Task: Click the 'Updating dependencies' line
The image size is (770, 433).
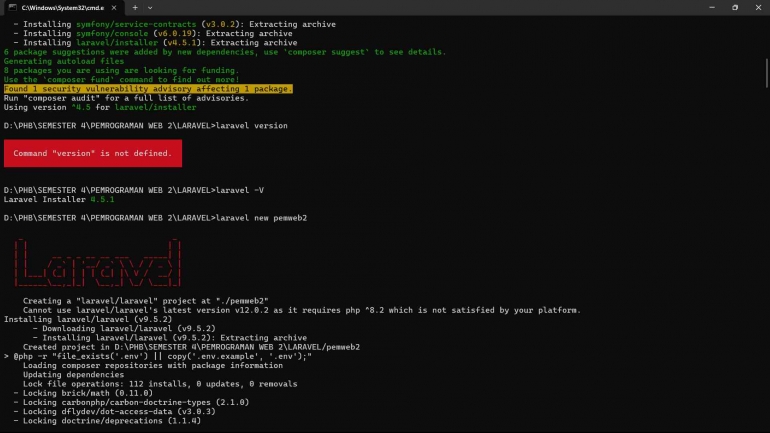Action: pos(73,375)
